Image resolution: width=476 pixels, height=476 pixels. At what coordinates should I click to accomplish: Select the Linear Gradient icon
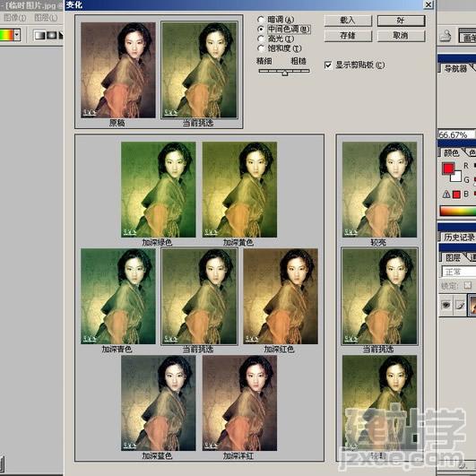click(39, 35)
